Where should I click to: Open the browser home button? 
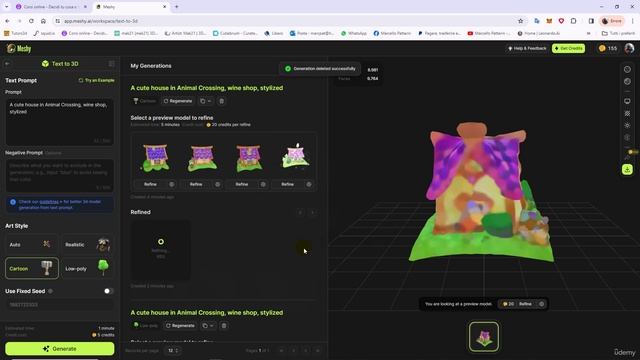point(43,21)
